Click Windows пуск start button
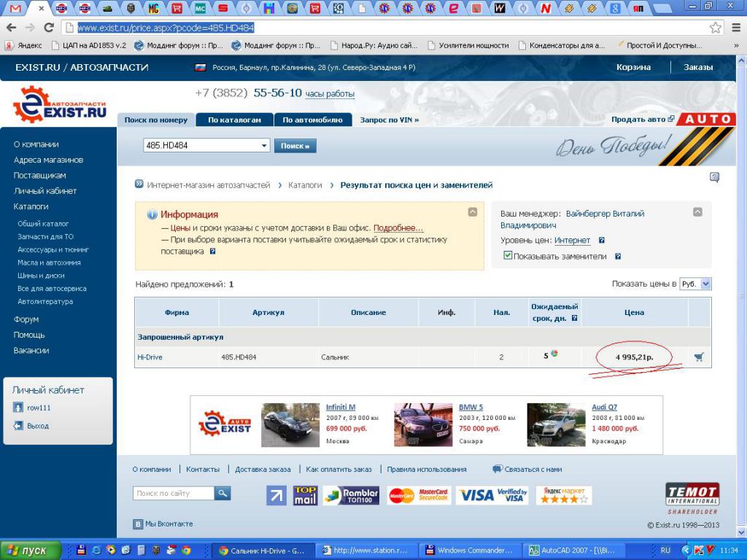The height and width of the screenshot is (560, 747). pos(31,551)
